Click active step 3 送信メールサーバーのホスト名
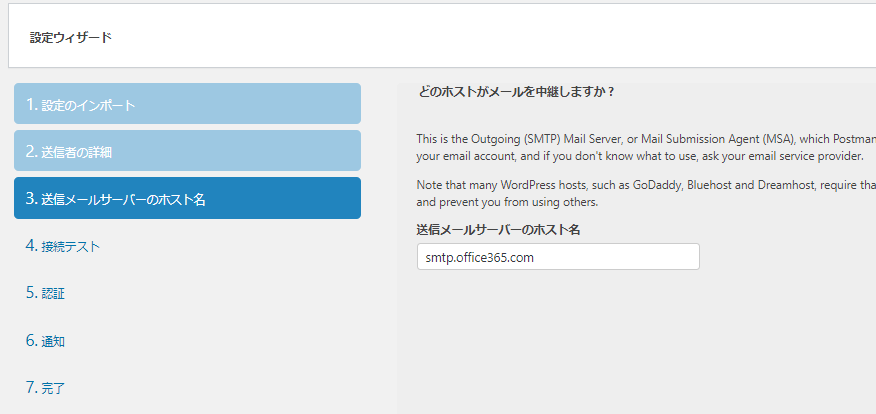876x414 pixels. click(x=187, y=198)
